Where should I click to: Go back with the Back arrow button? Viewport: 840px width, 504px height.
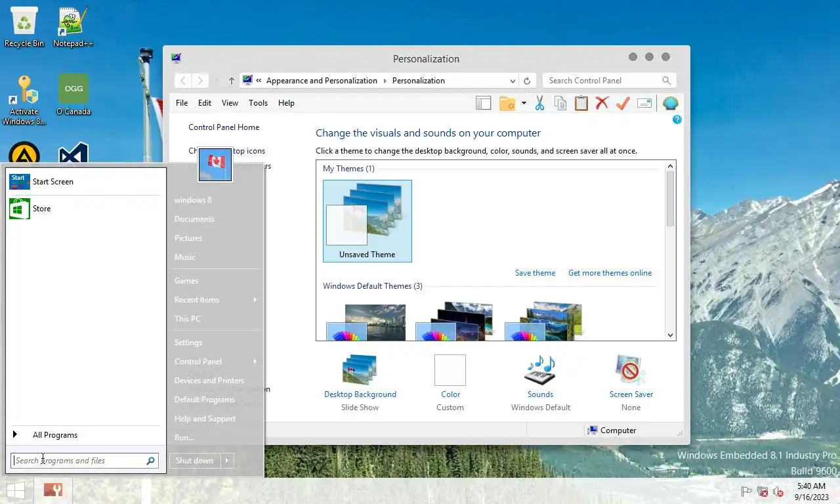(183, 81)
